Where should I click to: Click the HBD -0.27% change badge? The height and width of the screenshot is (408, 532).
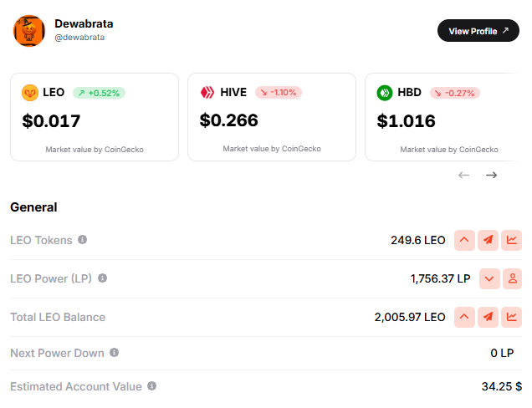pos(455,93)
